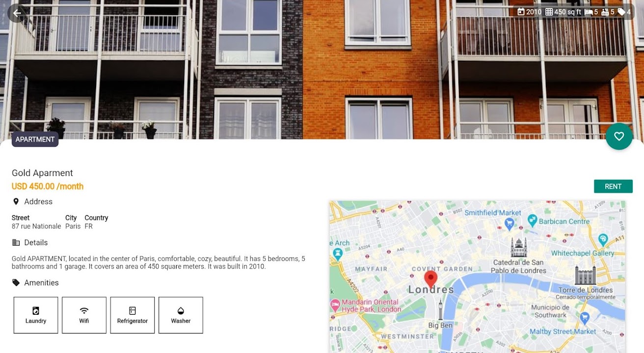Click the bed icon for bedrooms
644x353 pixels.
[x=589, y=12]
